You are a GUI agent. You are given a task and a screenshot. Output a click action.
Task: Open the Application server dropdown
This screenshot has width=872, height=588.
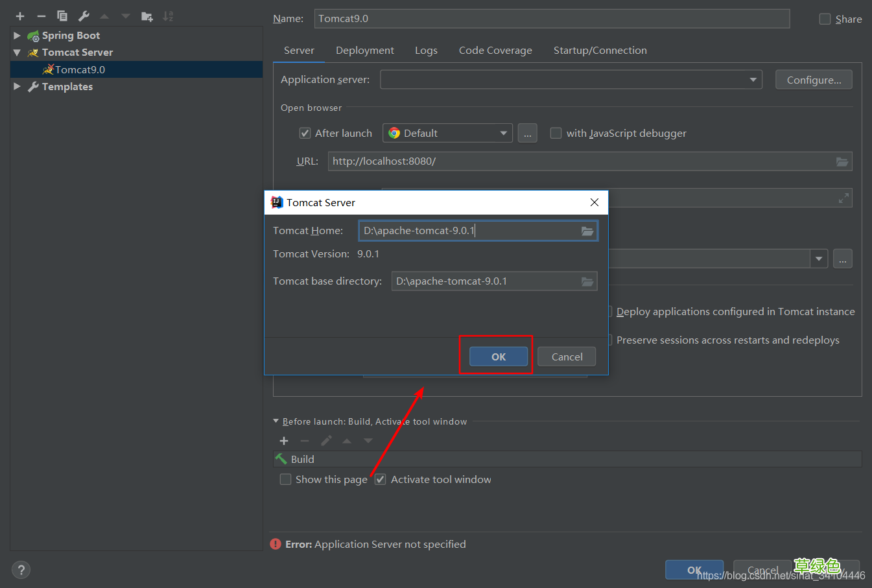tap(753, 80)
